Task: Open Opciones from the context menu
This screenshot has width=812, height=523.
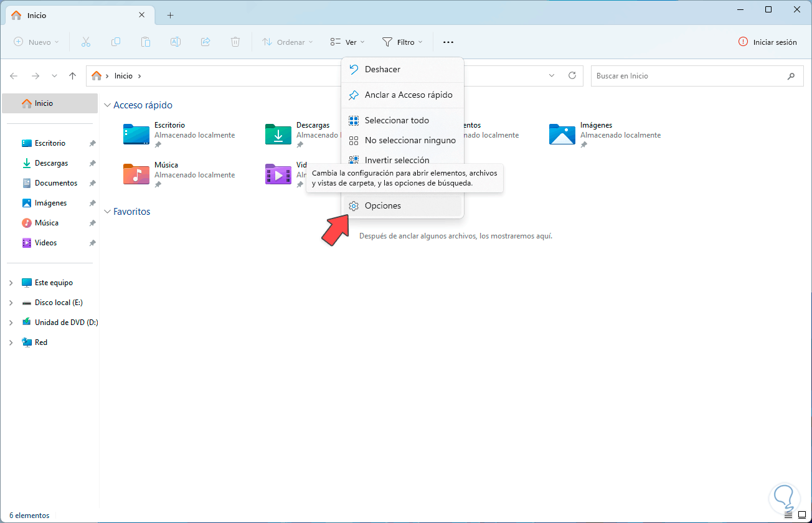Action: click(x=382, y=205)
